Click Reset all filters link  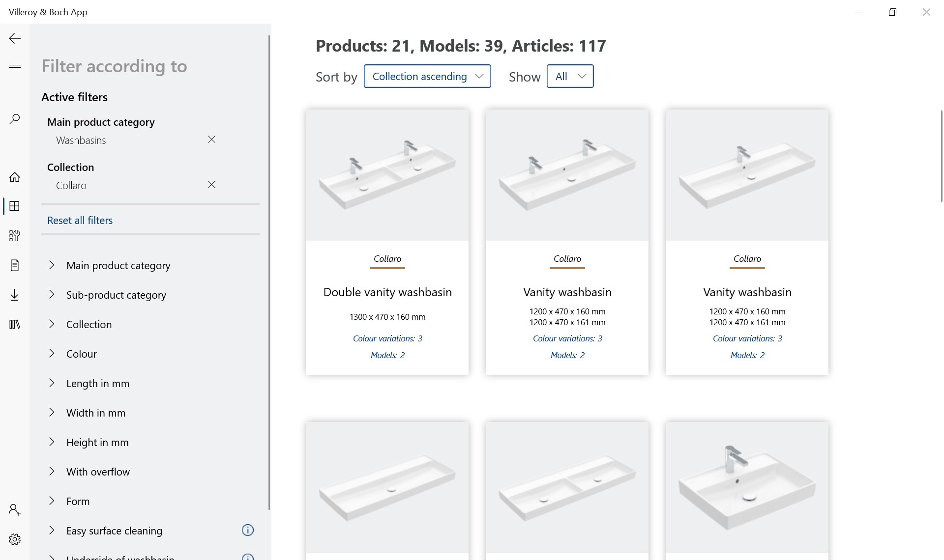click(80, 221)
